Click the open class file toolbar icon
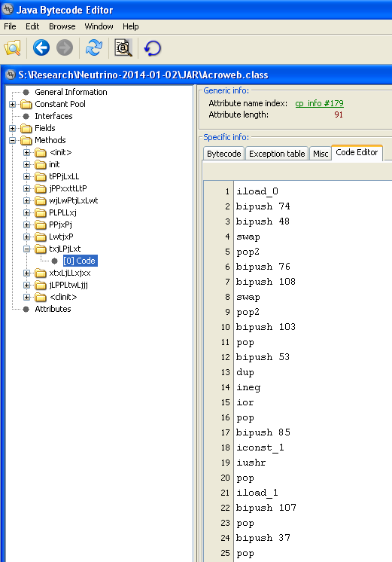392x562 pixels. [x=13, y=47]
